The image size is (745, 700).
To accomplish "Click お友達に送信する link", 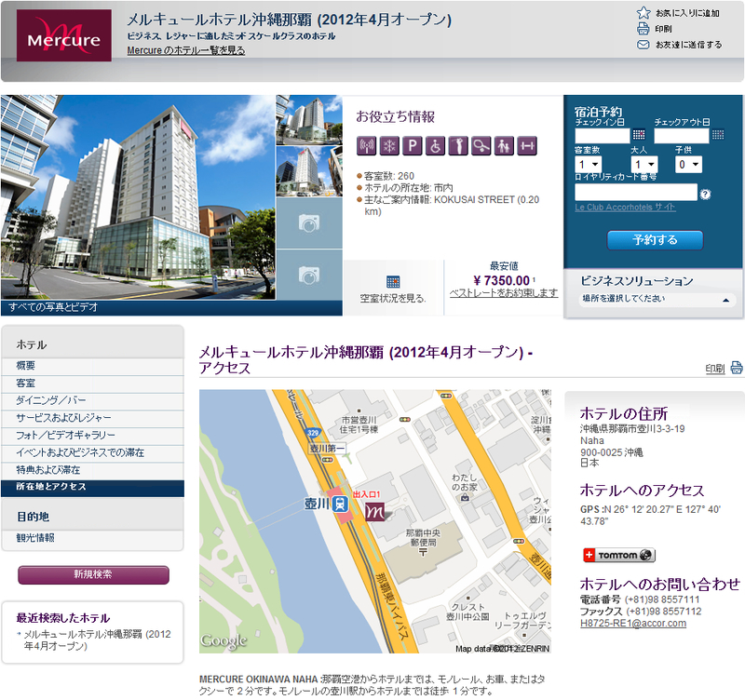I will [688, 45].
